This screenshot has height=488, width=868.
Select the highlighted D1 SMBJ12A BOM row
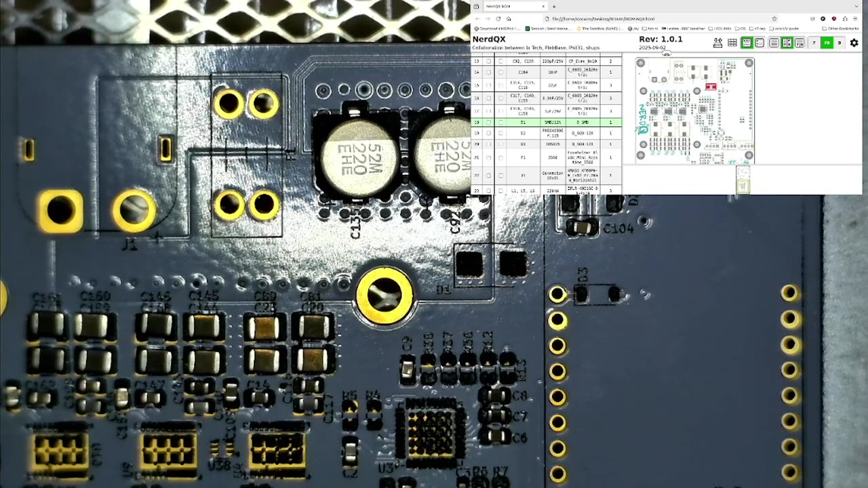pyautogui.click(x=546, y=122)
